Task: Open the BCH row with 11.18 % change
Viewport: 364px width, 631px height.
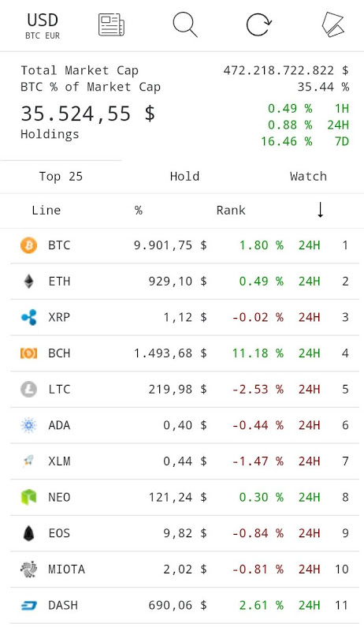Action: (184, 353)
